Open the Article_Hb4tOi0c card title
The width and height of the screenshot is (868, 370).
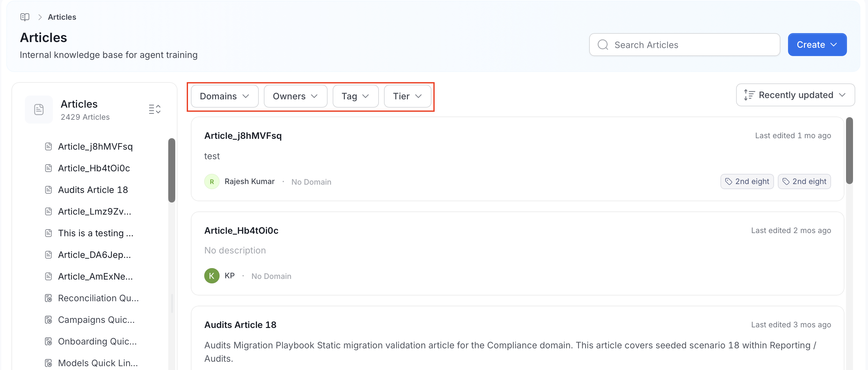(x=241, y=231)
